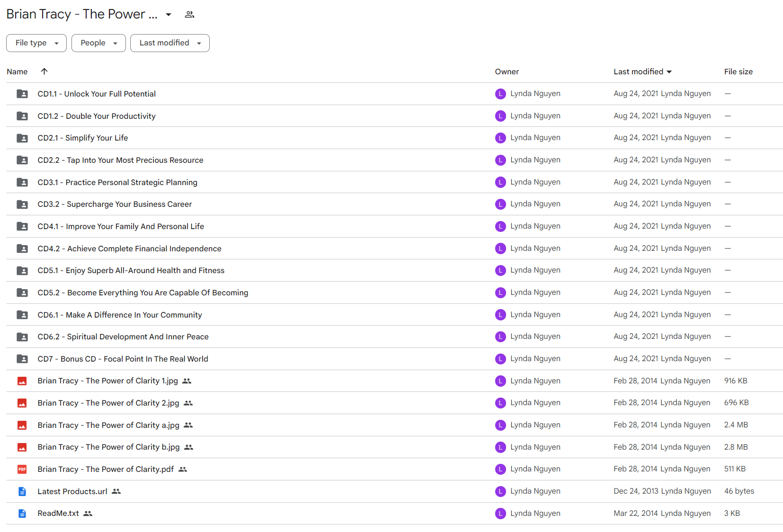The height and width of the screenshot is (532, 783).
Task: Click folder icon for CD4.1 Family And Personal Life
Action: 22,226
